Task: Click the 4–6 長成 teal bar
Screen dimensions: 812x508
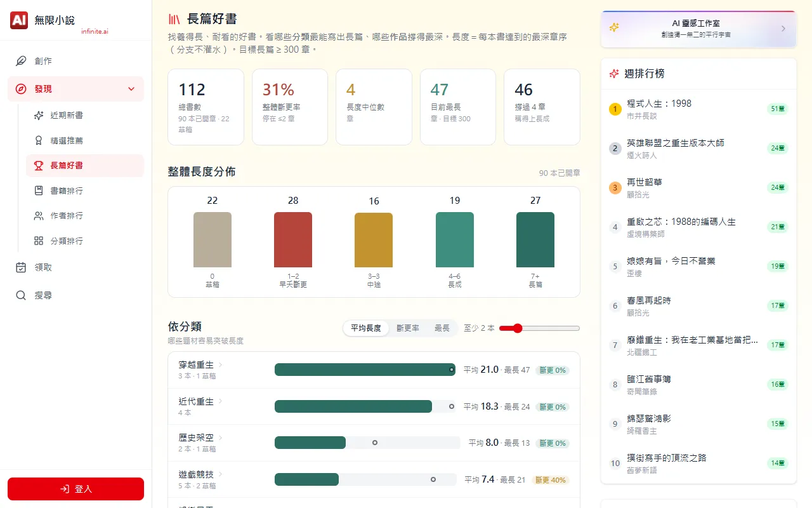Action: (455, 239)
